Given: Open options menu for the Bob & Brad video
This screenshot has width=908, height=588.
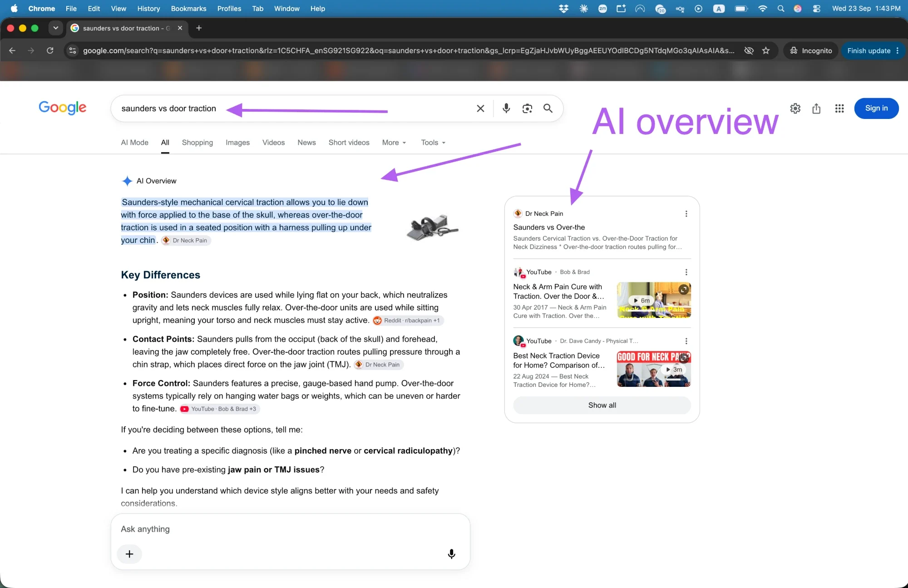Looking at the screenshot, I should pos(686,272).
